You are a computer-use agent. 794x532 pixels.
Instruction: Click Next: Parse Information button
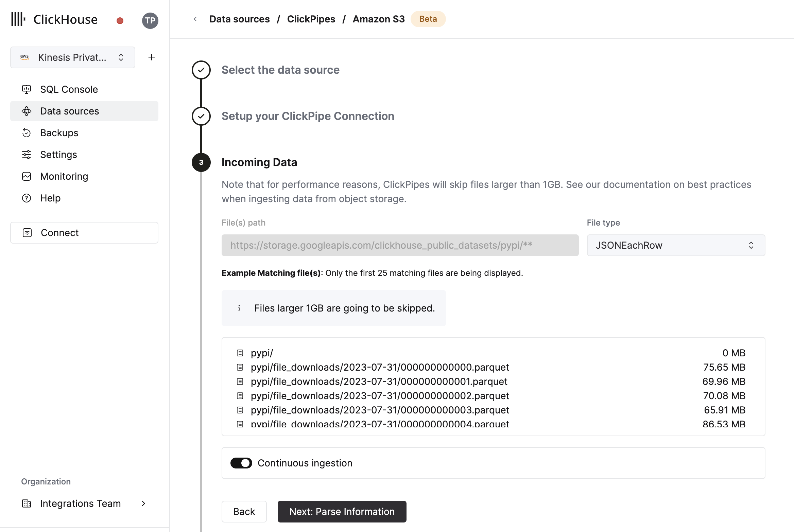342,512
